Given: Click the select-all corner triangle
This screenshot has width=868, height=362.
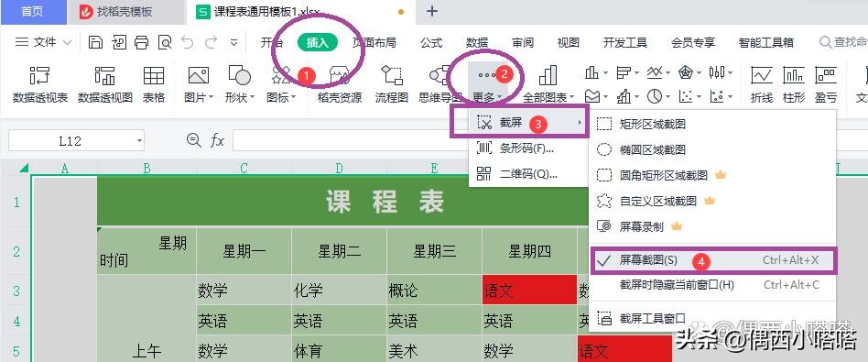Looking at the screenshot, I should point(24,168).
